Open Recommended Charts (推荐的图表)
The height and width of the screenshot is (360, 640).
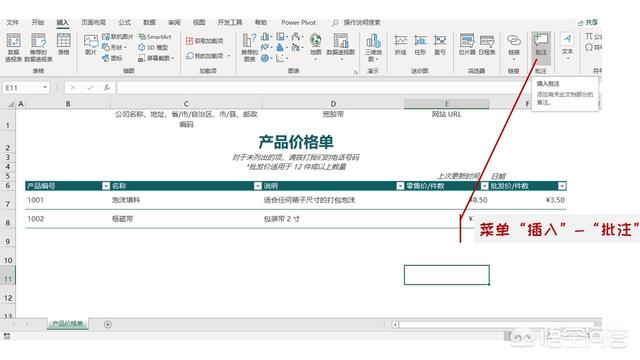pos(249,47)
